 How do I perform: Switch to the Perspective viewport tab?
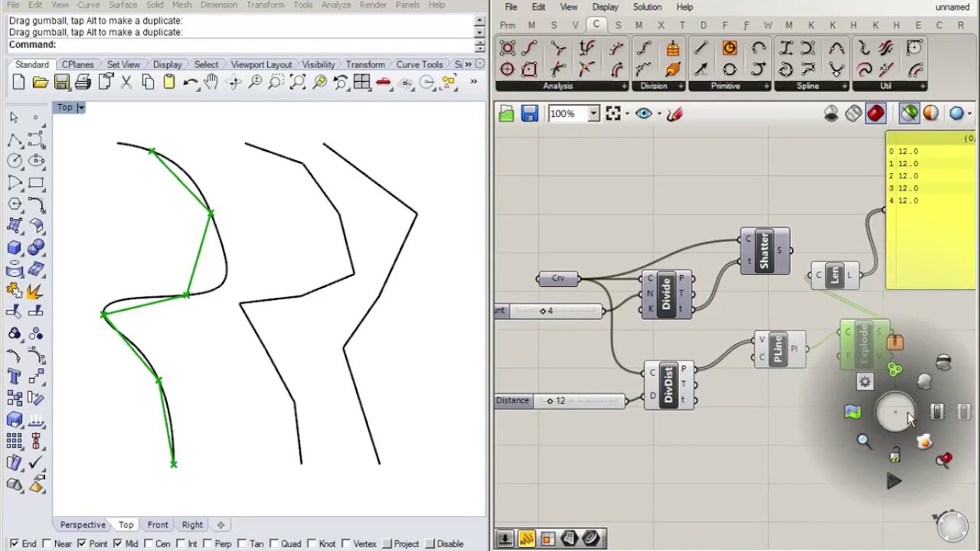point(83,525)
